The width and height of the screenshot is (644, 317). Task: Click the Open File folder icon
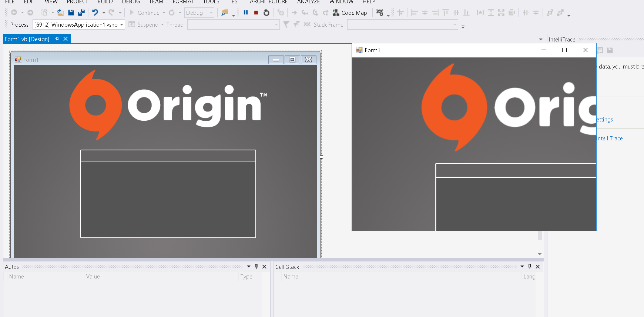(61, 13)
